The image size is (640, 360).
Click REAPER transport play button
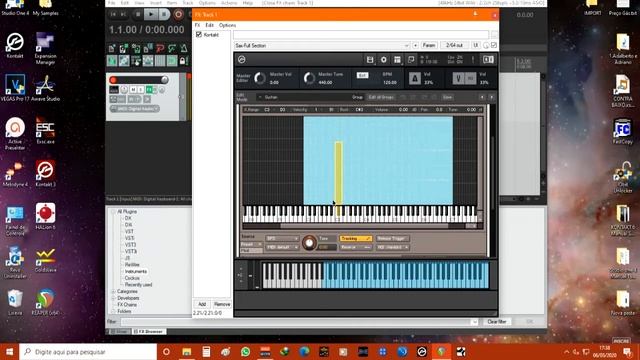click(151, 15)
